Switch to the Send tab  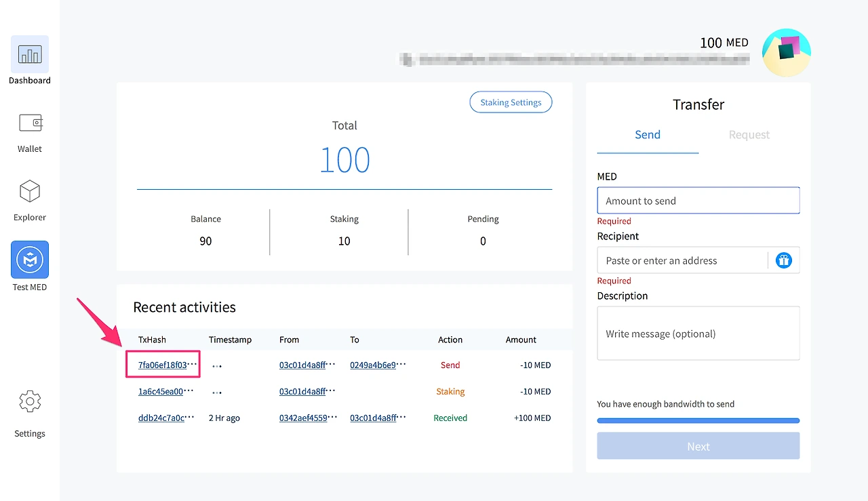648,135
